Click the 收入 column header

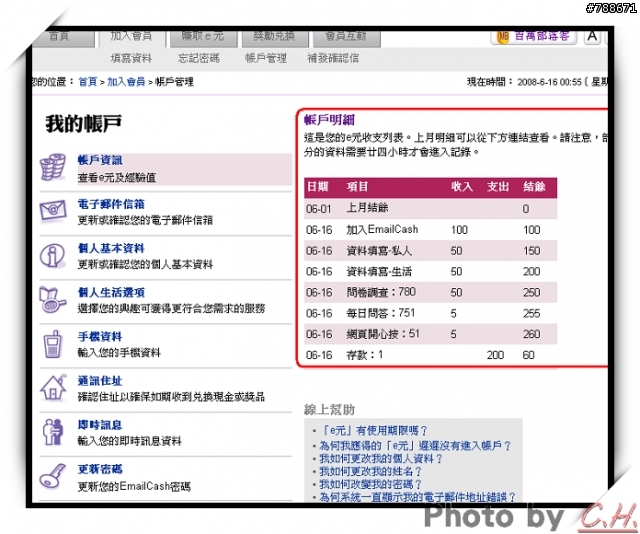(x=462, y=187)
